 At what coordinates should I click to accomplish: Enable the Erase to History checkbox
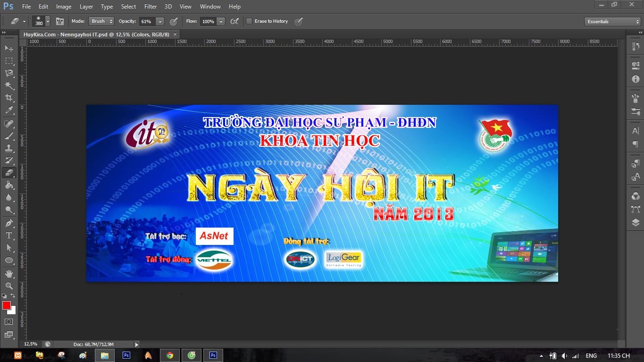pyautogui.click(x=249, y=21)
